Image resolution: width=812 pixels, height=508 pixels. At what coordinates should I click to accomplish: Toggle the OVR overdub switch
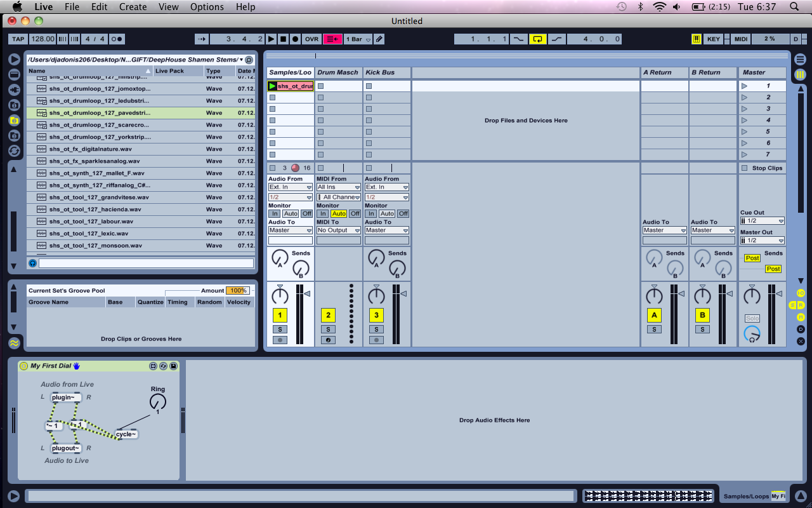(x=311, y=39)
